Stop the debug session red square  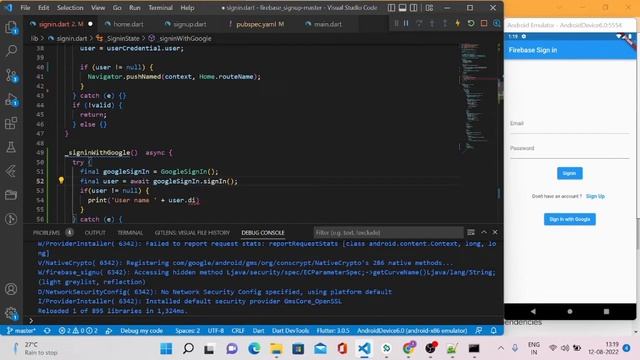(484, 24)
